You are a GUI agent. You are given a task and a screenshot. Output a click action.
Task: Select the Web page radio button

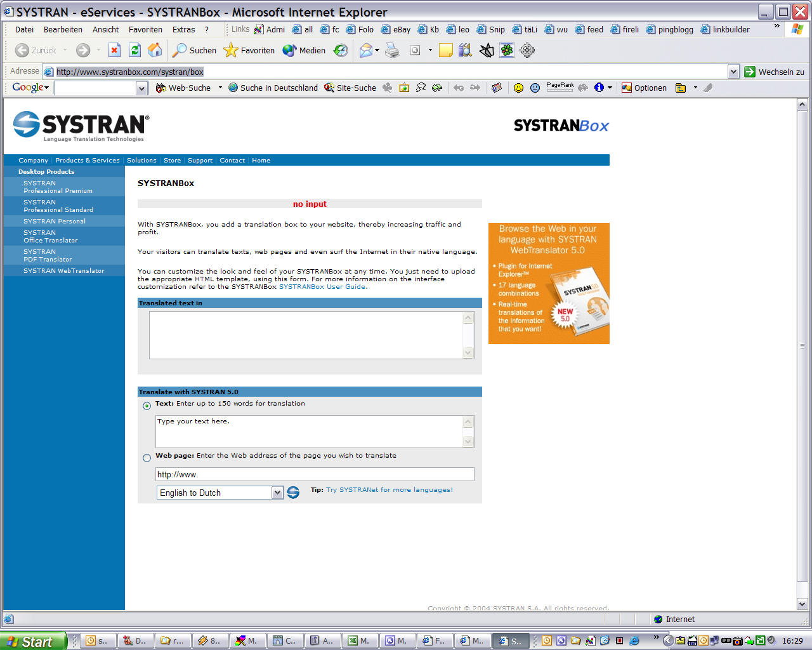(x=147, y=458)
